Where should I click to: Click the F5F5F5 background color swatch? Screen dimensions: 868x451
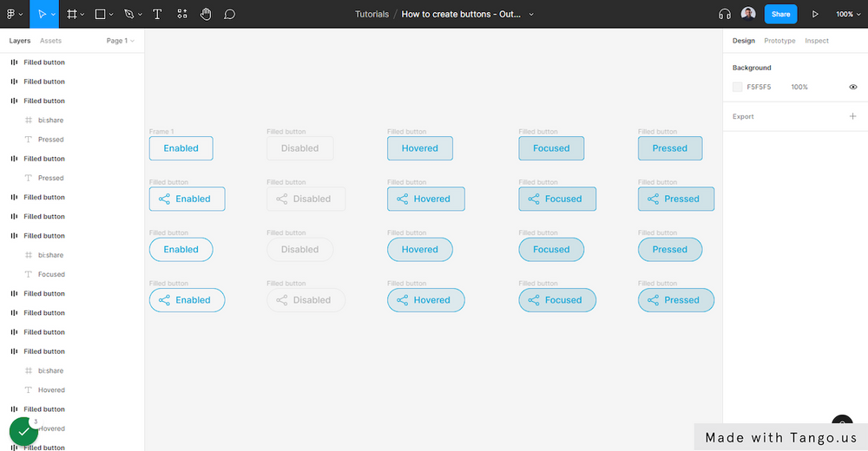pos(738,87)
